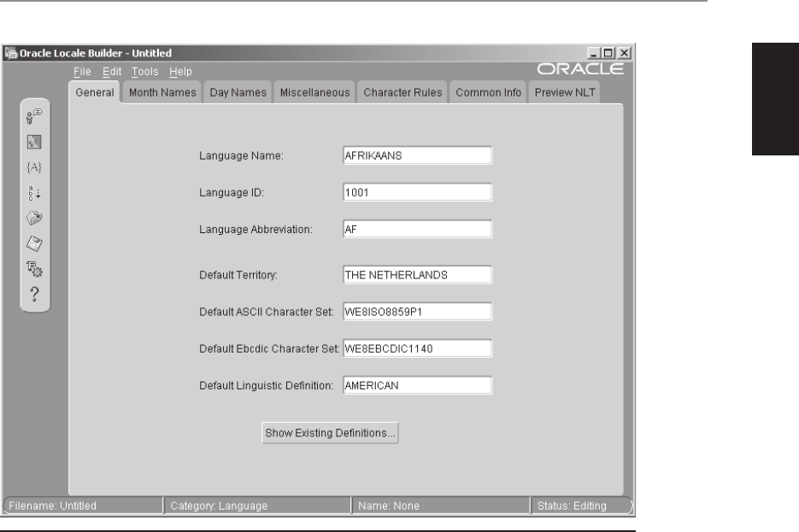
Task: Click the Default ASCII Character Set field
Action: click(x=417, y=312)
